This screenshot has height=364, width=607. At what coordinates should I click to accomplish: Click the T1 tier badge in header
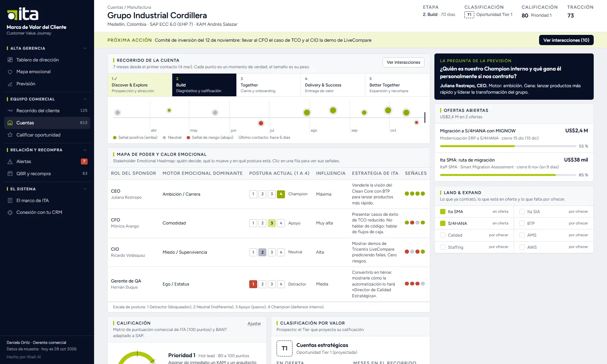[469, 15]
